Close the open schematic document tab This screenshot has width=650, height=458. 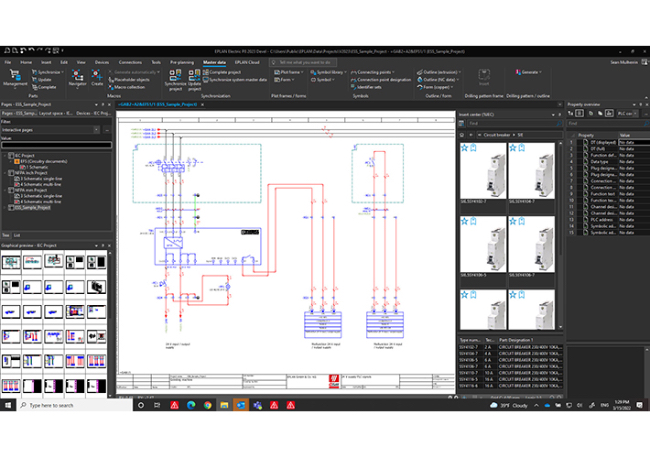coord(202,104)
